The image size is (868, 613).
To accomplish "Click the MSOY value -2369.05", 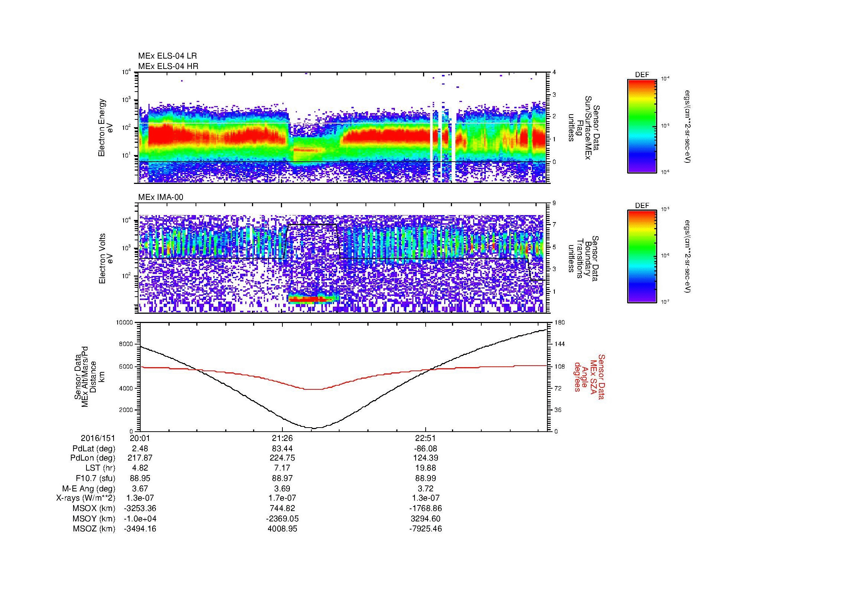I will tap(282, 518).
